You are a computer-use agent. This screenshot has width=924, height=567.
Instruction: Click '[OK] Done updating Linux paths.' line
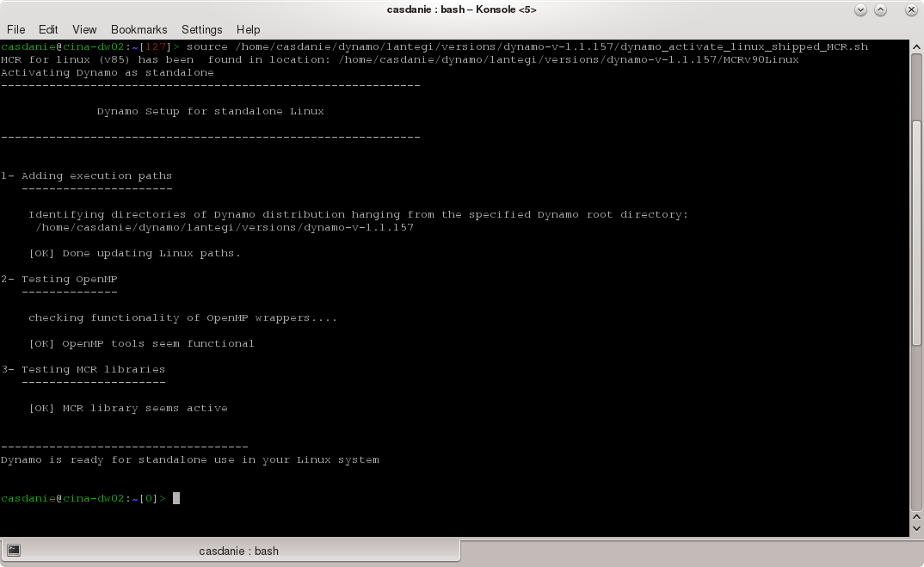134,254
